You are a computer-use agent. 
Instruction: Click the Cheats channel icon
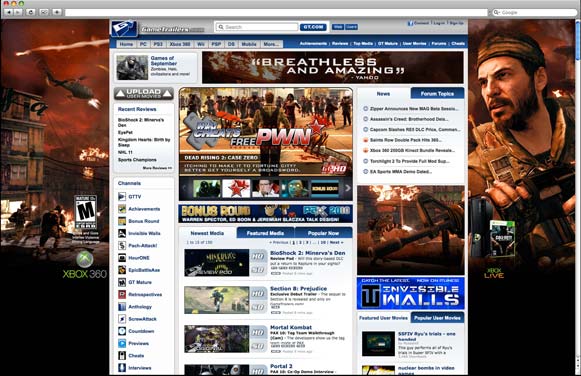tap(122, 356)
